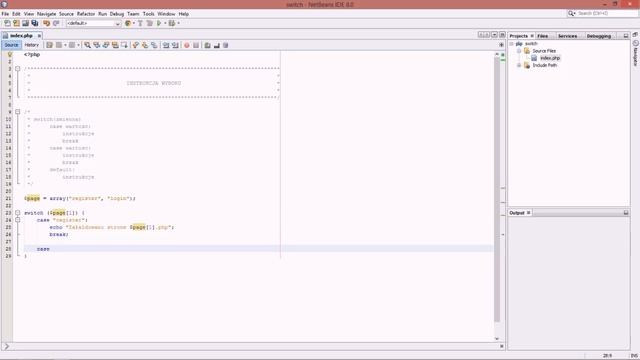This screenshot has width=640, height=360.
Task: Open the dropdown arrow beside Debug Project
Action: [178, 23]
